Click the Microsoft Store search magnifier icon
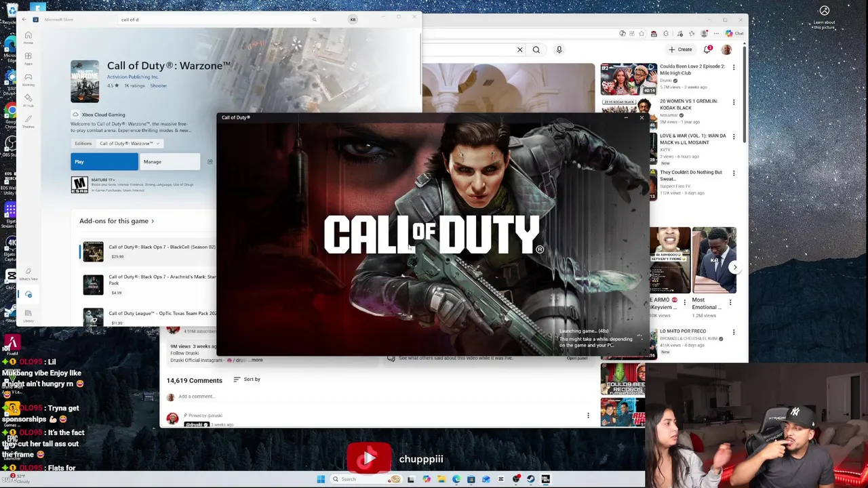The height and width of the screenshot is (488, 868). point(314,20)
